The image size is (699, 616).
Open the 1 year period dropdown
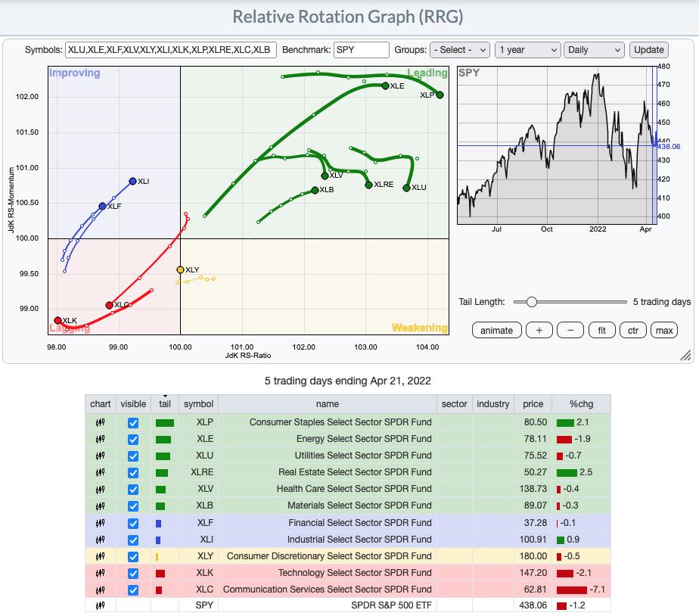528,50
